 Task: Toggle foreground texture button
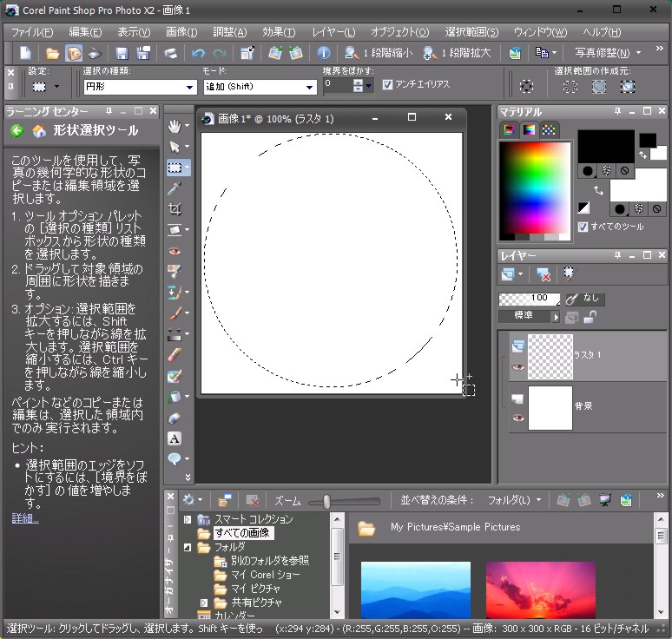tap(606, 171)
